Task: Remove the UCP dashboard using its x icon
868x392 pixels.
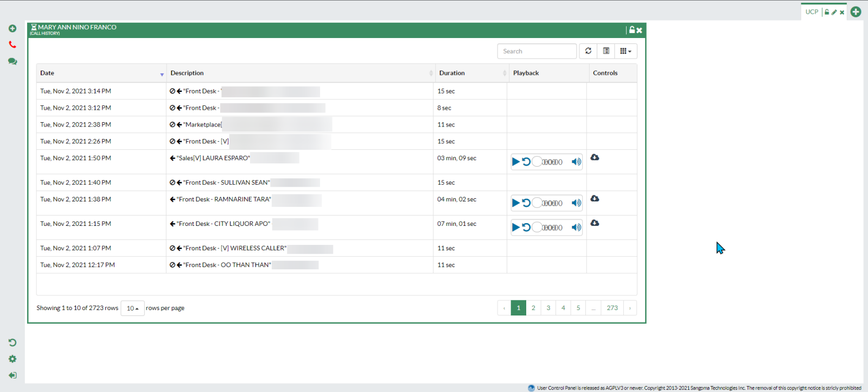Action: pos(842,12)
